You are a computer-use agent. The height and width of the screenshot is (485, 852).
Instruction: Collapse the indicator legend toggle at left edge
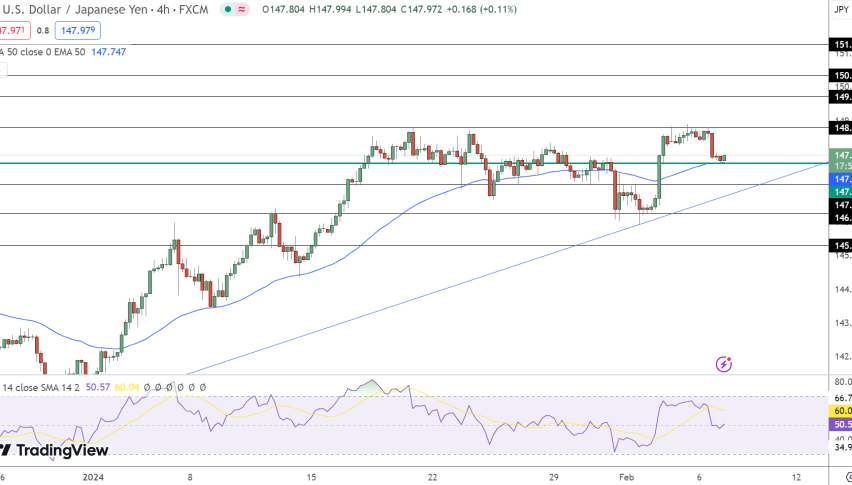click(3, 70)
